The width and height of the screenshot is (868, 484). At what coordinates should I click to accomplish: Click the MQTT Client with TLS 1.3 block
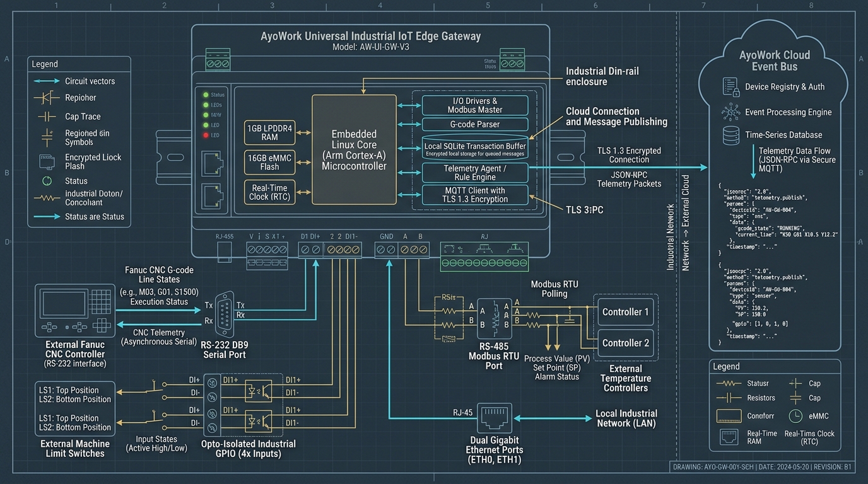click(475, 195)
